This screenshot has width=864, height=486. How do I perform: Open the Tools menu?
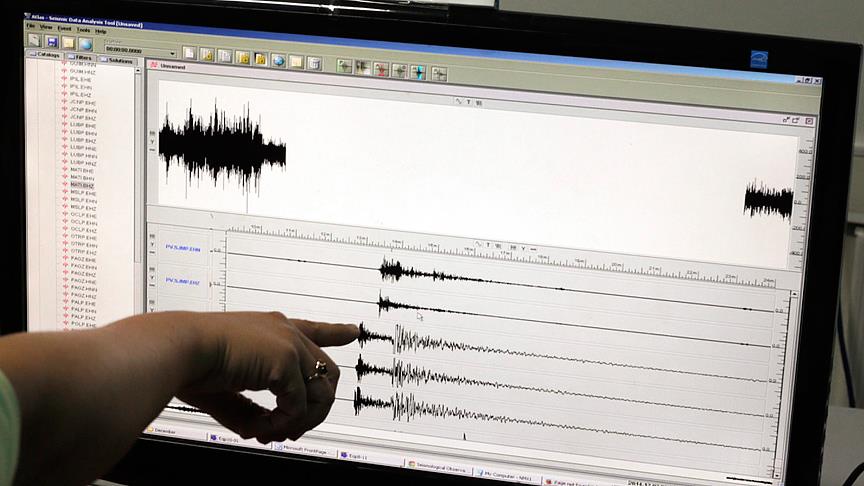point(83,30)
